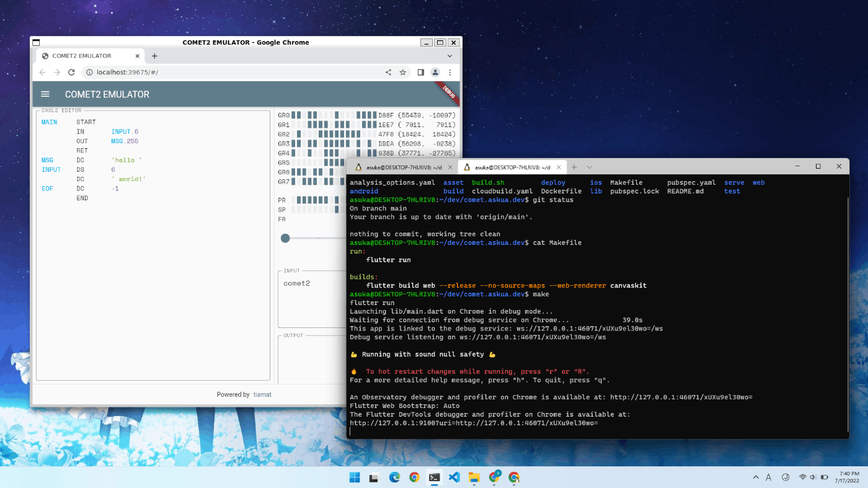Click the INPUT field containing comet2

point(312,299)
